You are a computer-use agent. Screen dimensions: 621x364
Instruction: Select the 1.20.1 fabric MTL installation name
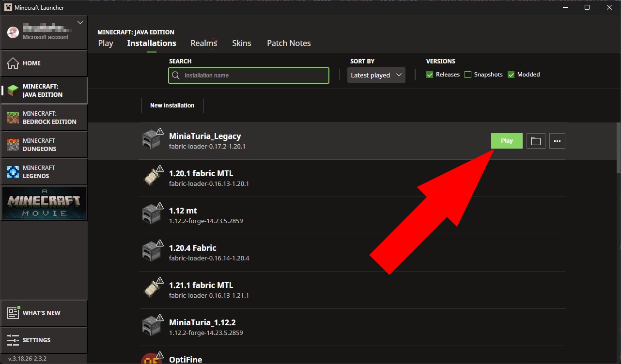201,173
